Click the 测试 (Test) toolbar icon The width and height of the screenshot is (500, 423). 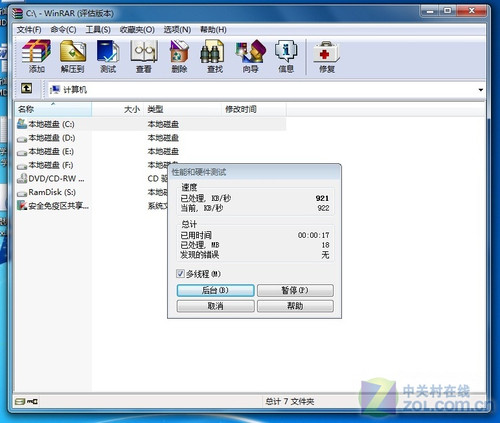(108, 51)
